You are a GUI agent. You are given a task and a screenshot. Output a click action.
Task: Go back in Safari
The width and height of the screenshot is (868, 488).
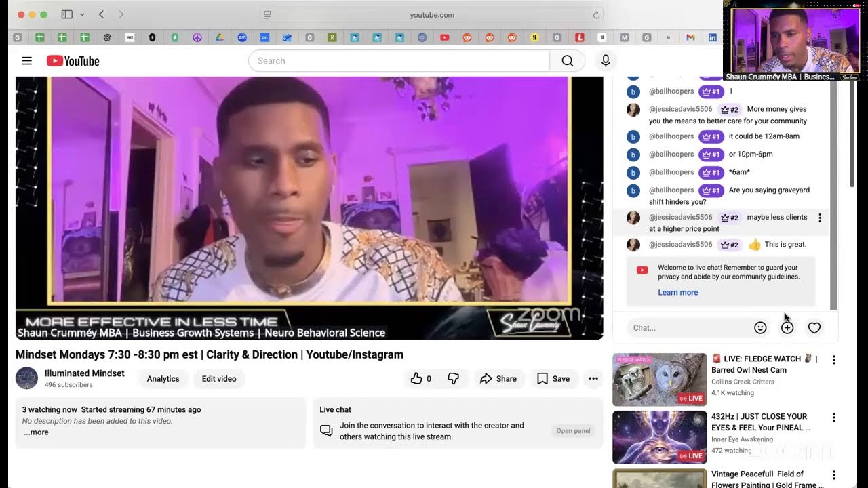point(101,14)
